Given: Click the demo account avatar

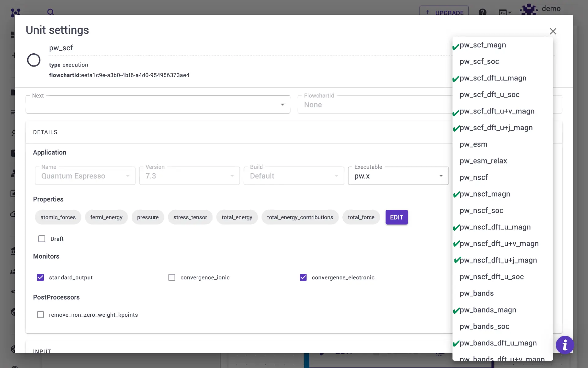Looking at the screenshot, I should (x=529, y=10).
